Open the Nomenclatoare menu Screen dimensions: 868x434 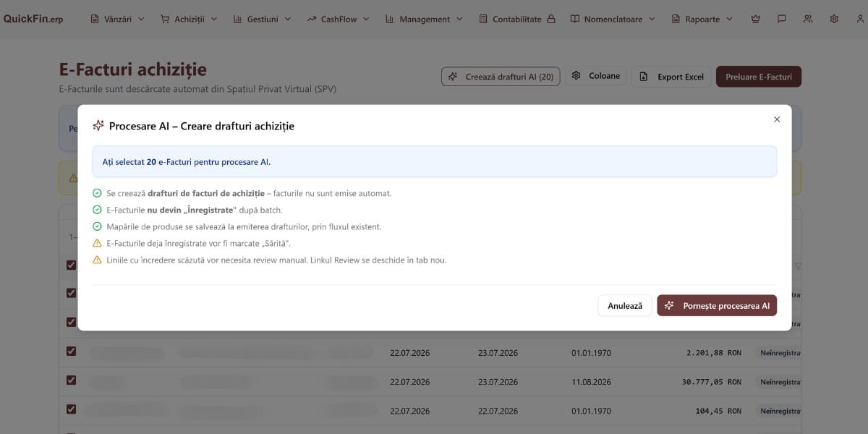point(613,19)
